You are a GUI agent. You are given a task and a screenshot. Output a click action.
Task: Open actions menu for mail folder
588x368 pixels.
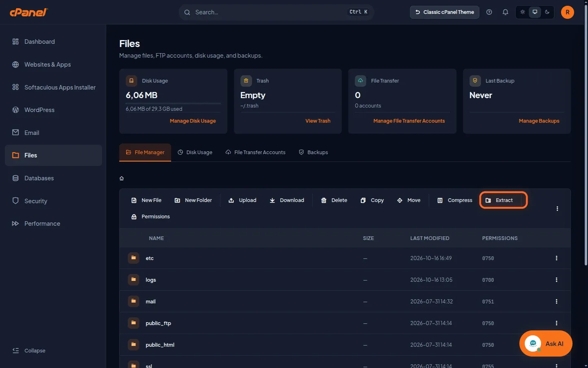point(557,301)
